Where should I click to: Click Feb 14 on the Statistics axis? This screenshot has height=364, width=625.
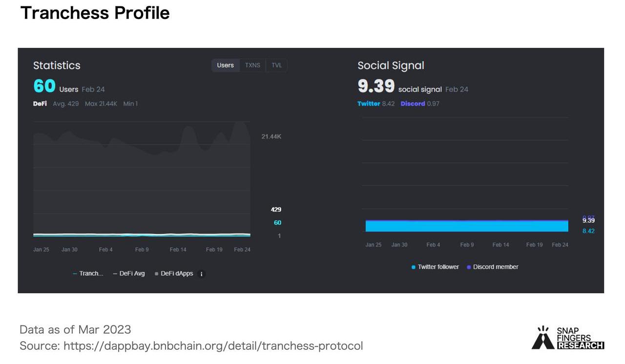[178, 250]
